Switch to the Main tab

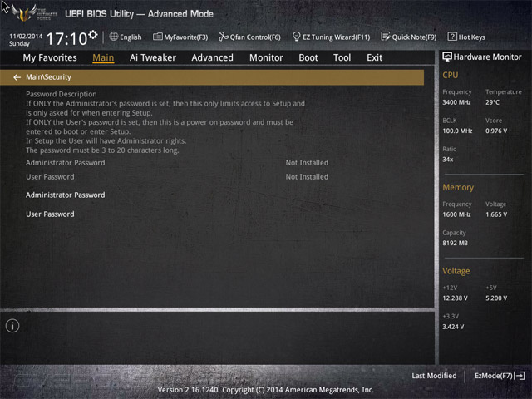(x=103, y=57)
